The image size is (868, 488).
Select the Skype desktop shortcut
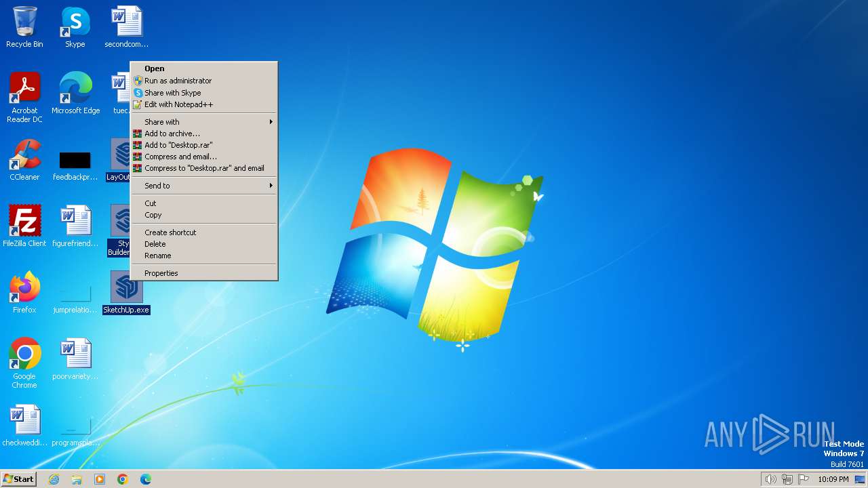point(75,28)
